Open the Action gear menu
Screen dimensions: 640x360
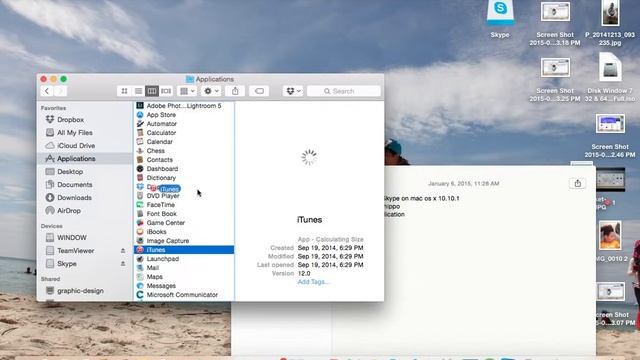211,91
